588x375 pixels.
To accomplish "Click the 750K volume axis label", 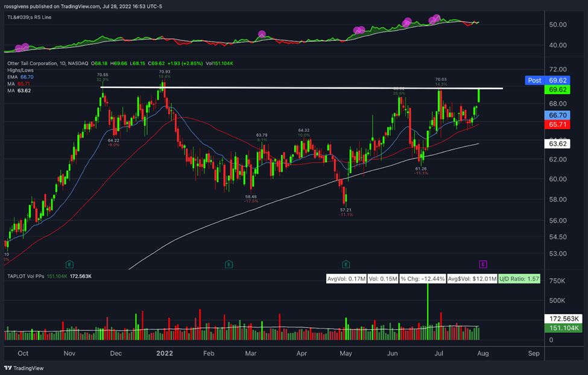I will (x=557, y=281).
